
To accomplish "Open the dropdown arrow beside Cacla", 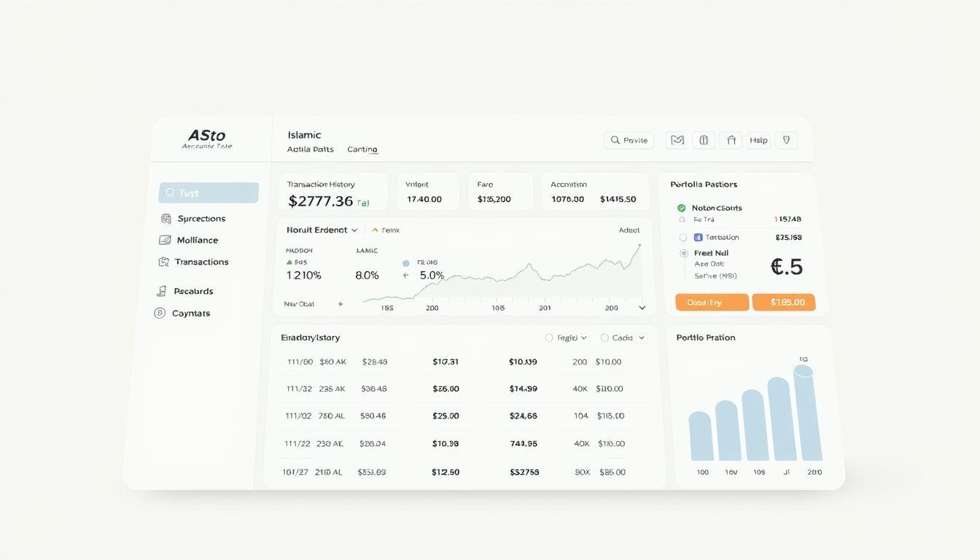I will [x=642, y=338].
